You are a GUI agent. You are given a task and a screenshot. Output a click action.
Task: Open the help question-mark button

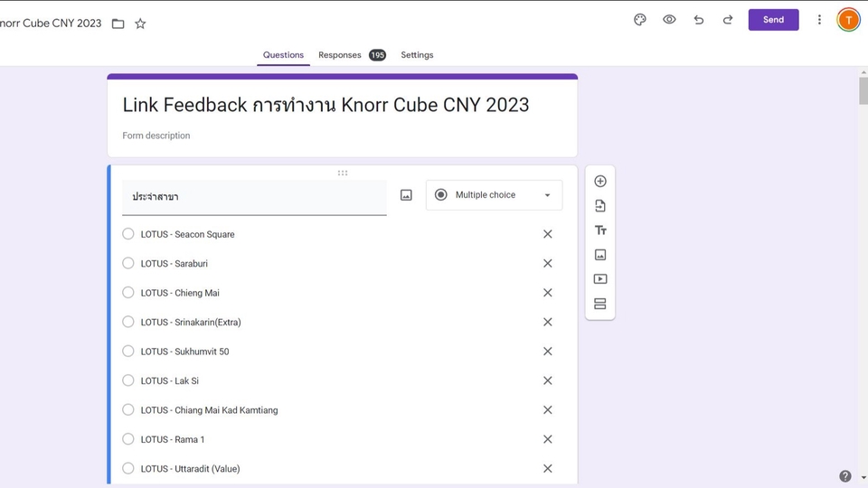click(x=844, y=476)
